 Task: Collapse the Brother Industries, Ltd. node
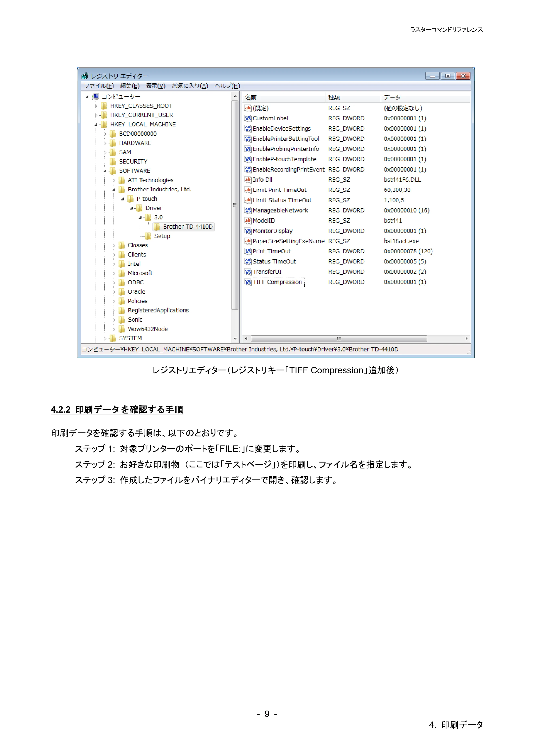point(114,190)
